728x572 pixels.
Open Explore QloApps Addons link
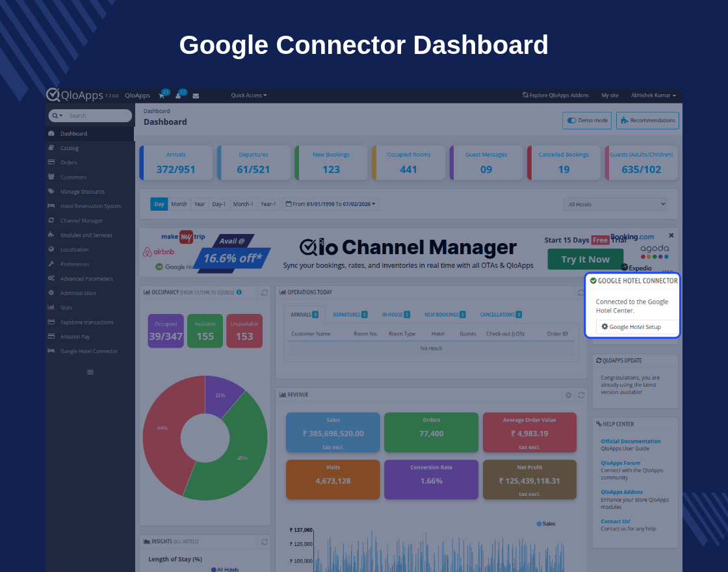pos(555,95)
